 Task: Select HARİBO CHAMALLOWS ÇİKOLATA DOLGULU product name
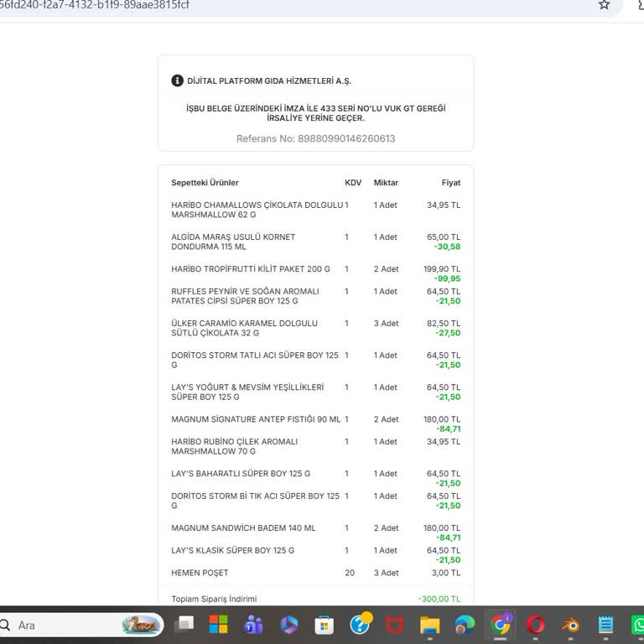point(257,210)
